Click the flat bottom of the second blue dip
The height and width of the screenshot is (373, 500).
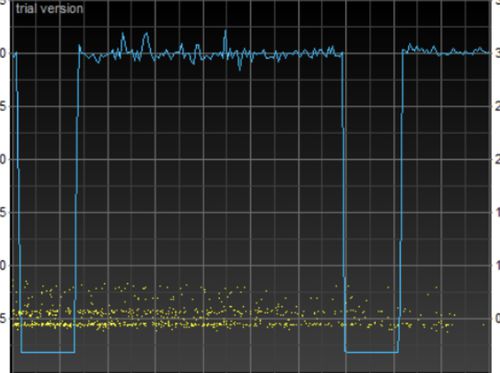pyautogui.click(x=371, y=352)
